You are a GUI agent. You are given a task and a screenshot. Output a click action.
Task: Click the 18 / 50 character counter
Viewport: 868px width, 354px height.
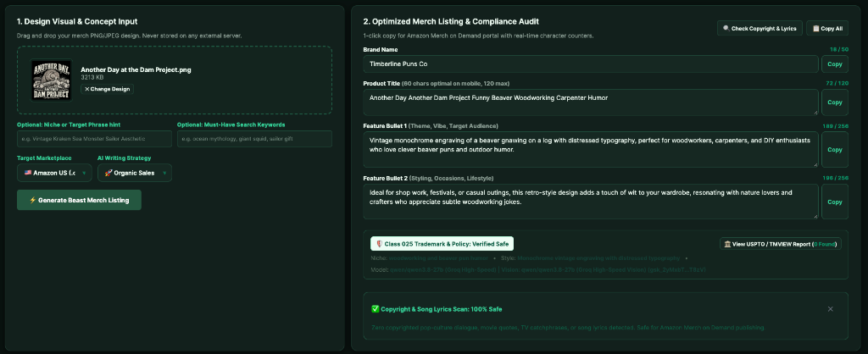(838, 50)
